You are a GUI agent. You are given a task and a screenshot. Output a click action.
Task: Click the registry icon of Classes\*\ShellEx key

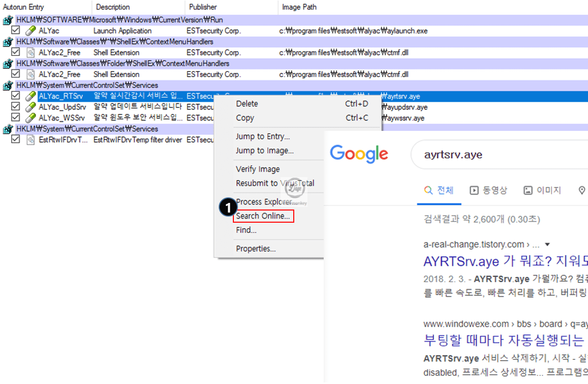point(8,42)
